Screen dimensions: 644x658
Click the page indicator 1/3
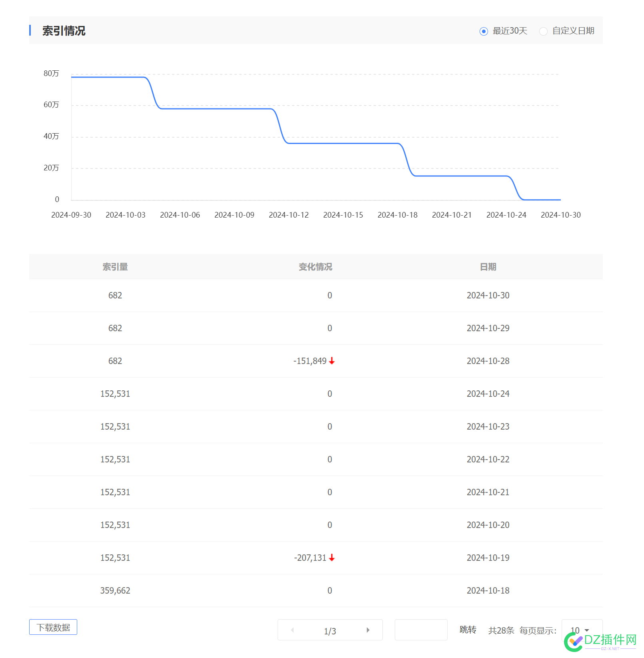tap(330, 631)
